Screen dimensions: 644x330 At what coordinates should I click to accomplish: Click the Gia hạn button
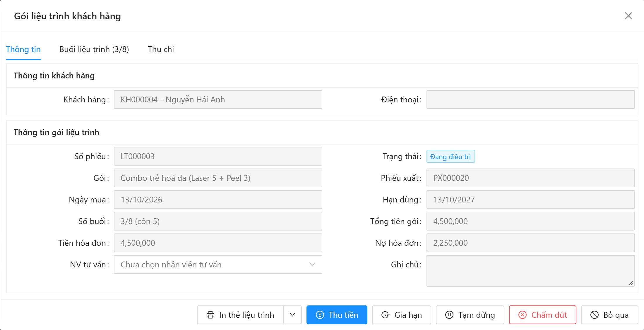tap(402, 315)
